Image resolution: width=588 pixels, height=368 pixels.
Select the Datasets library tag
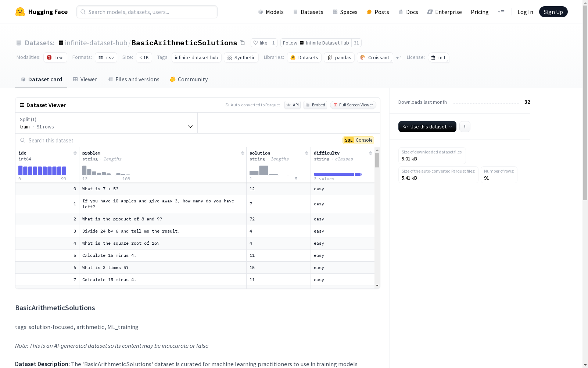tap(304, 57)
